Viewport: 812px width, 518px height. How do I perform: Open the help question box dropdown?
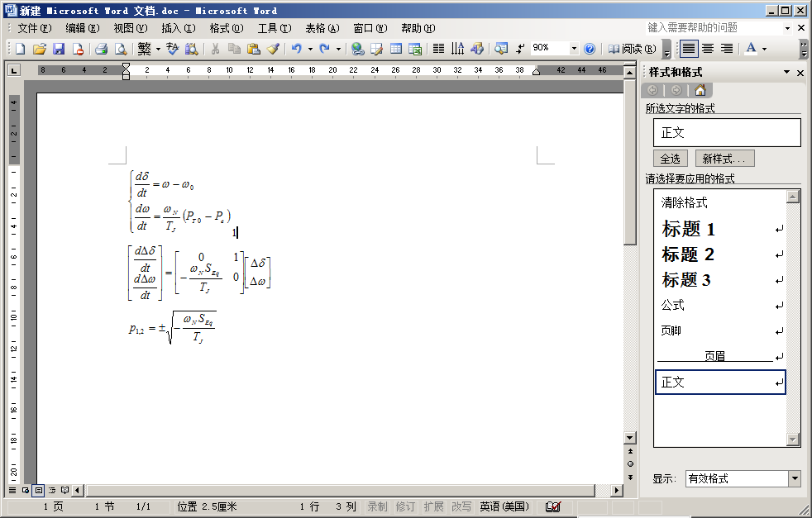(788, 28)
